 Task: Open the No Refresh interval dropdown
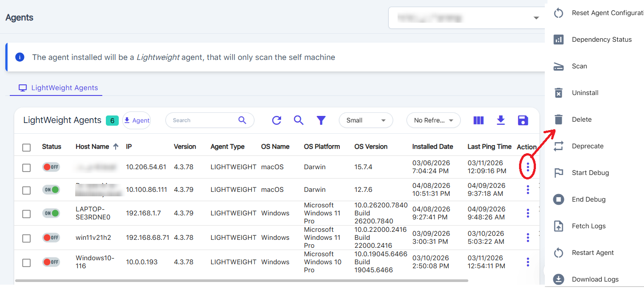coord(433,120)
